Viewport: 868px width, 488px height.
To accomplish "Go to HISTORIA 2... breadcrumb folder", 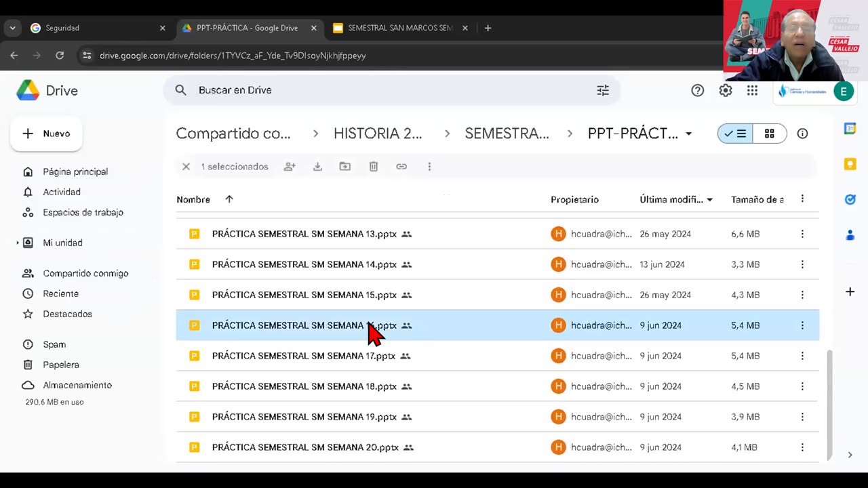I will 378,134.
